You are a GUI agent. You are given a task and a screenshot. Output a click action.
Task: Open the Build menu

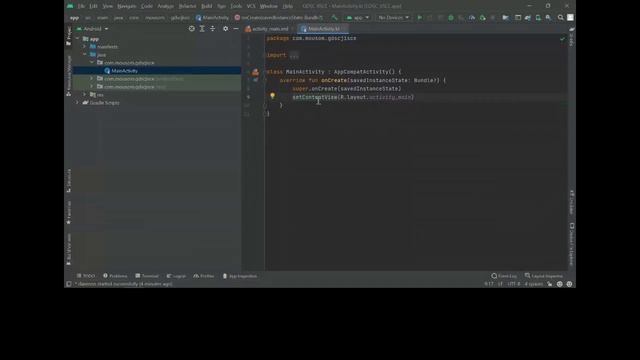tap(207, 6)
